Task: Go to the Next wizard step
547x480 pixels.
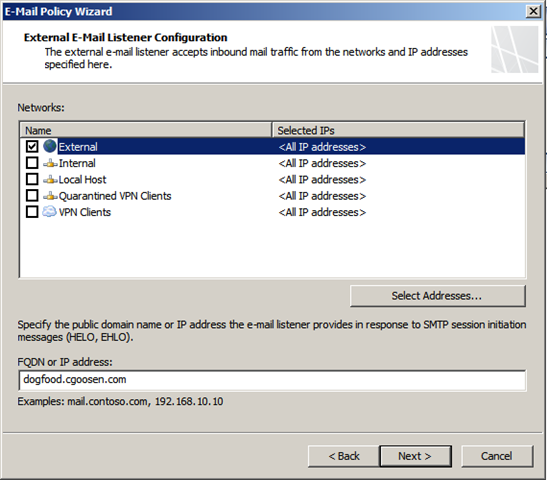Action: coord(415,456)
